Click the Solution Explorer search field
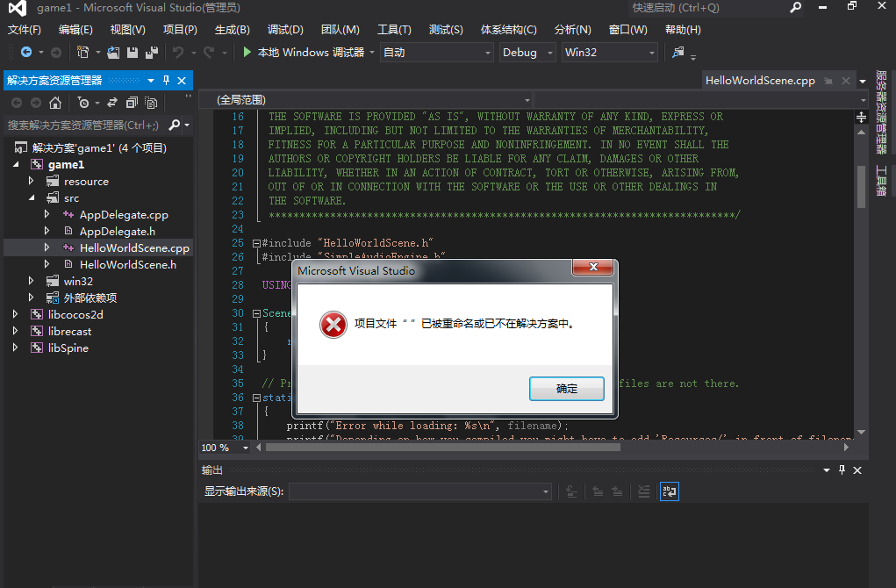This screenshot has height=588, width=896. pyautogui.click(x=84, y=125)
